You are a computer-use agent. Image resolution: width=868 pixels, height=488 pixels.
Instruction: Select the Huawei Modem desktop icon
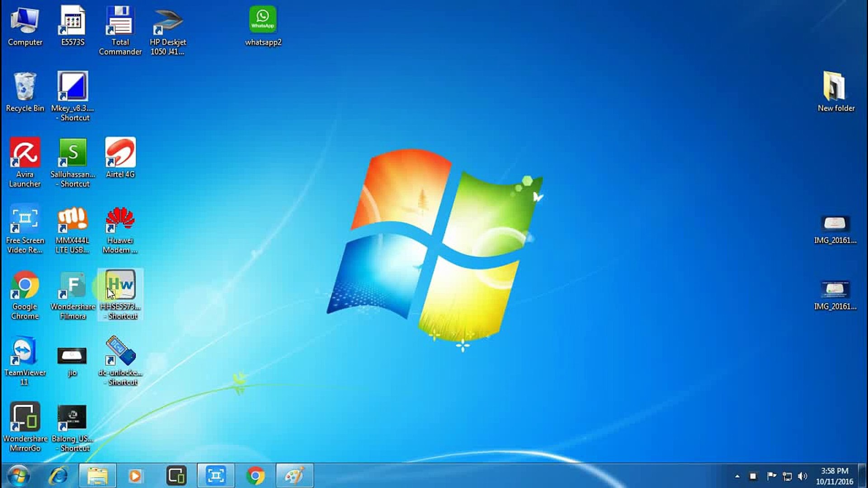point(120,220)
